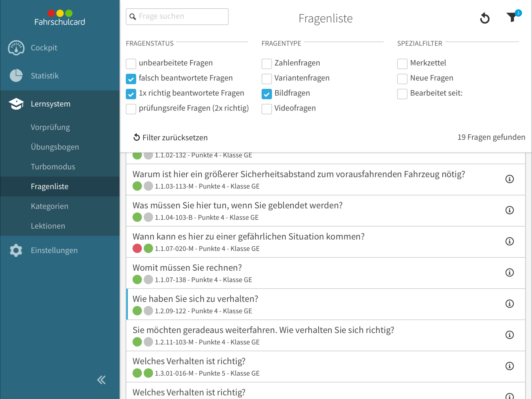Image resolution: width=532 pixels, height=399 pixels.
Task: Collapse the sidebar with double chevron
Action: [x=101, y=380]
